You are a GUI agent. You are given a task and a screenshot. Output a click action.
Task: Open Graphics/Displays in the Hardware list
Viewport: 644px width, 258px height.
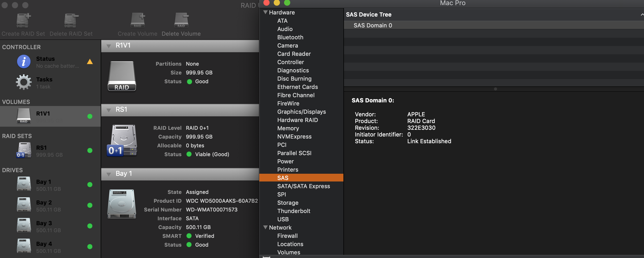(301, 112)
